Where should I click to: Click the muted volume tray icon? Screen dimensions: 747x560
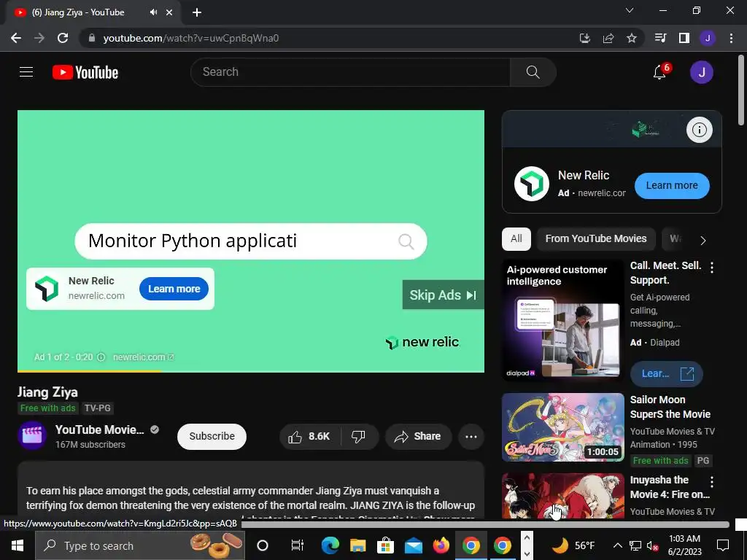tap(652, 545)
